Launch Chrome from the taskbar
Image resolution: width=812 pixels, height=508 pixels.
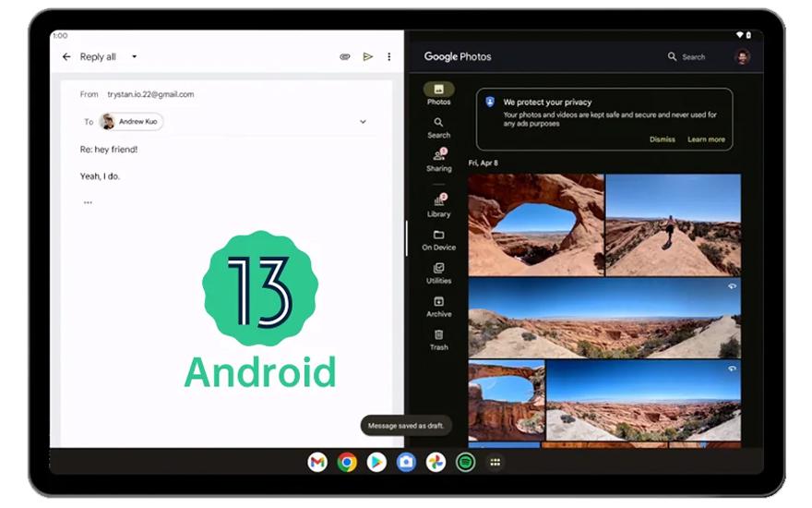[x=347, y=463]
